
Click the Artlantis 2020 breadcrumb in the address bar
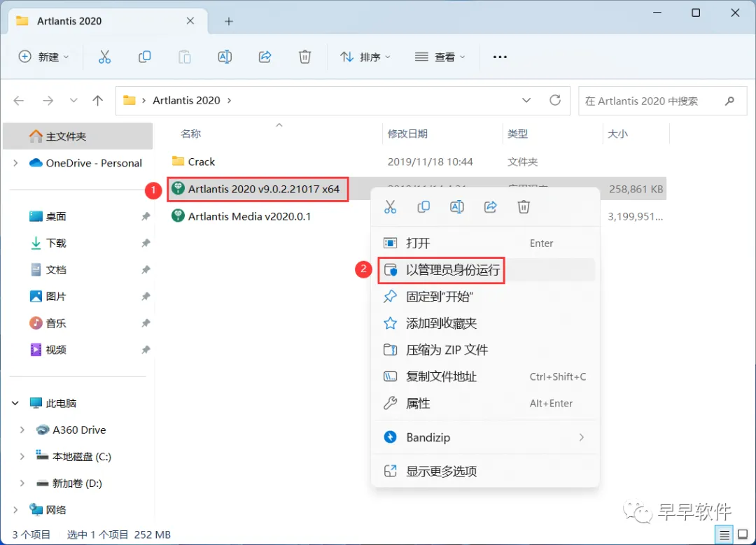click(x=186, y=100)
